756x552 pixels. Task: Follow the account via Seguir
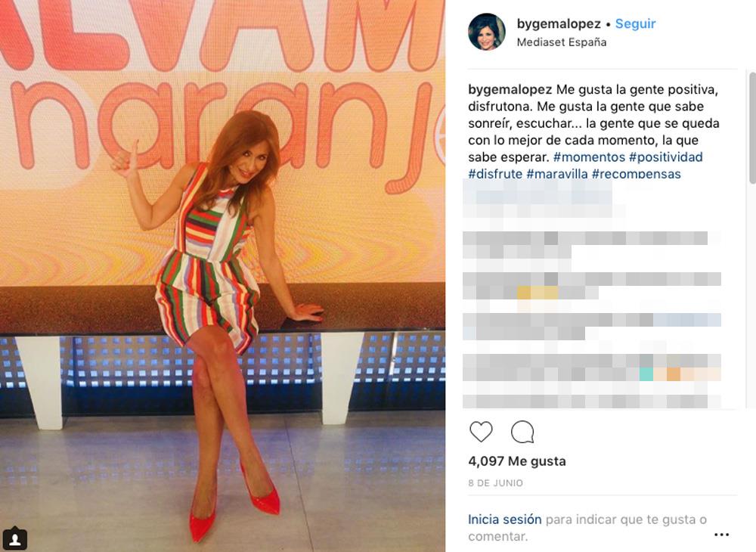[x=635, y=23]
